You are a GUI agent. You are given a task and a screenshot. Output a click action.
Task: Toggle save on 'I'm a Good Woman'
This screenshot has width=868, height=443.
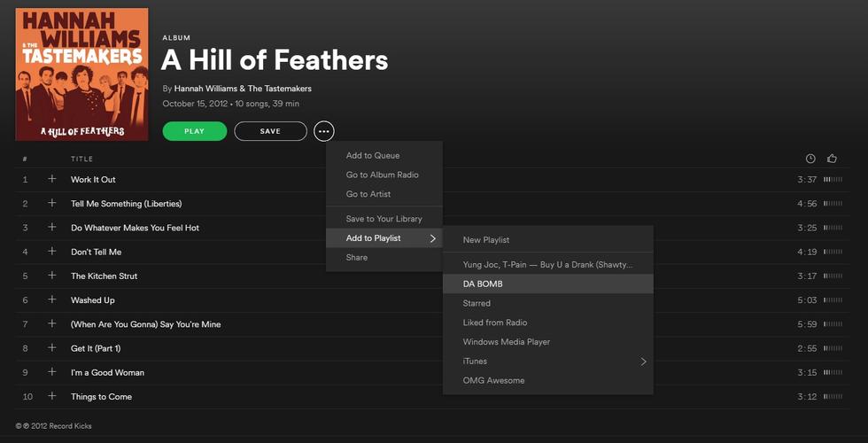52,372
